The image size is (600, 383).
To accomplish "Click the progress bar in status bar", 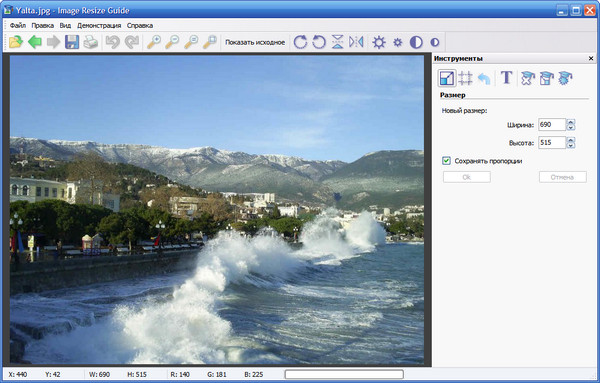I will tap(344, 374).
